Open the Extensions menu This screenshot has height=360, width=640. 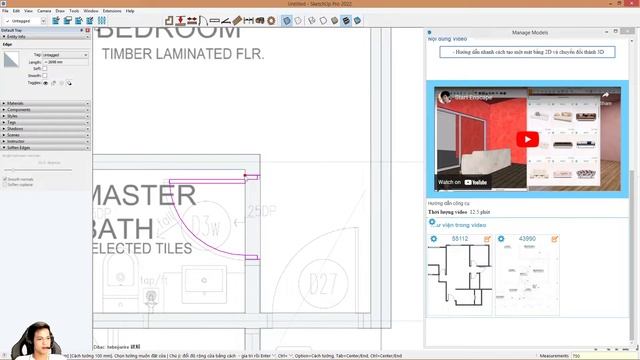pos(112,11)
